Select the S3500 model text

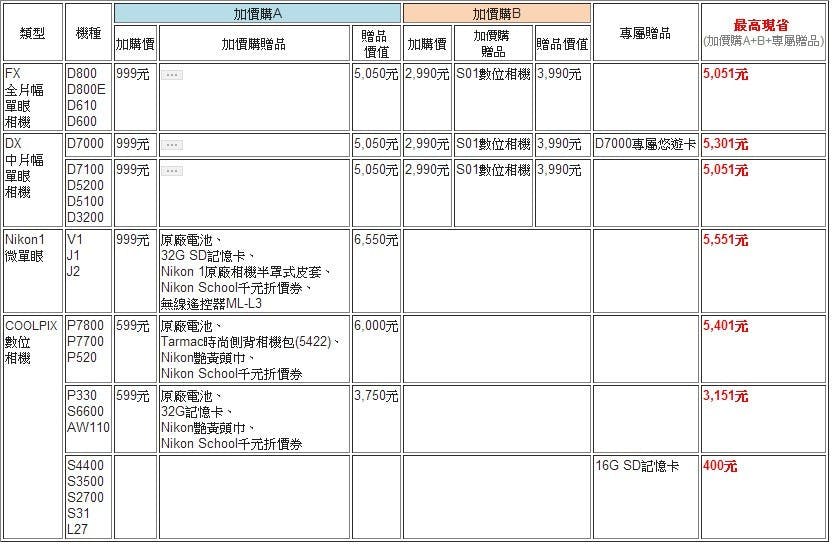[85, 482]
